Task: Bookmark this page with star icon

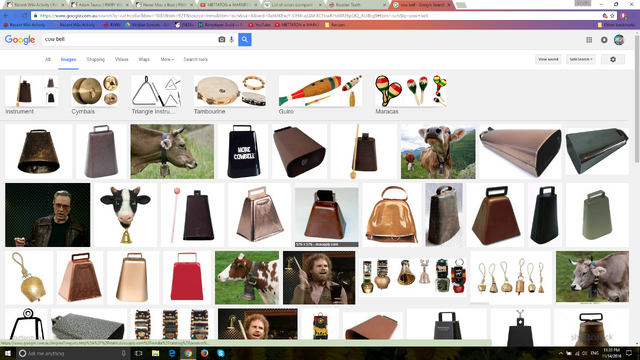Action: (x=612, y=16)
